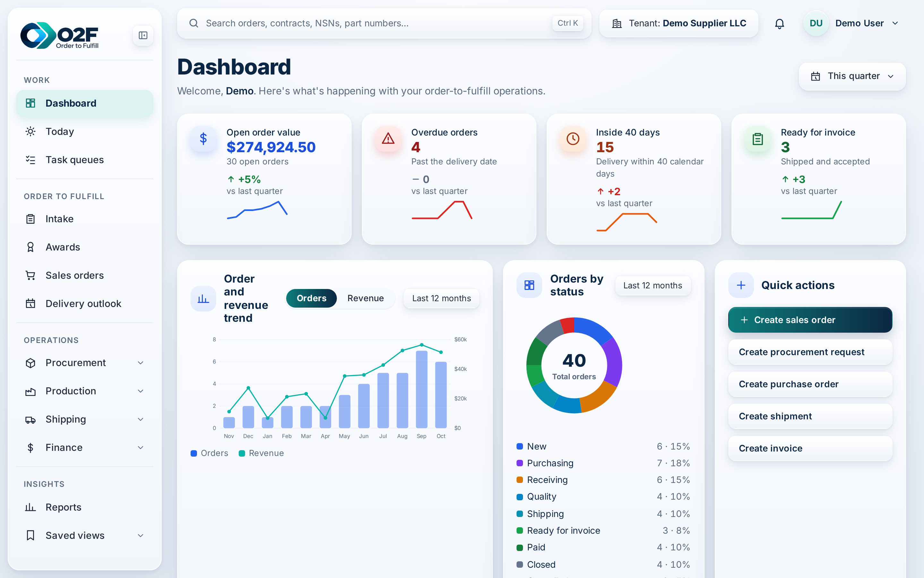Click the factory icon next to Production

point(30,391)
